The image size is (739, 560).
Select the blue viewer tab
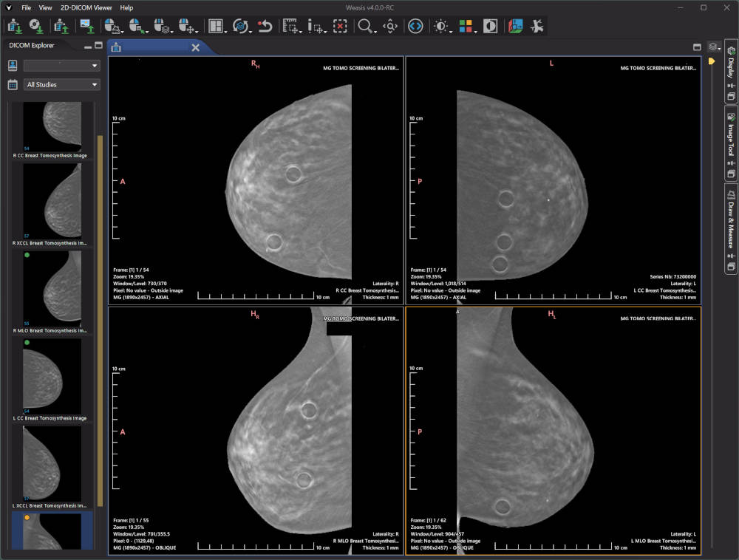pos(155,47)
